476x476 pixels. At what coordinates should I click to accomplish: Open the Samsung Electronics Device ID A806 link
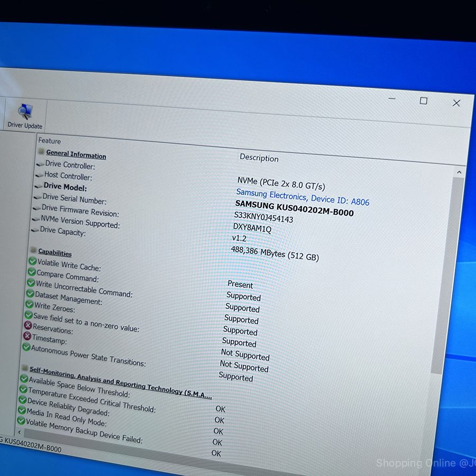tap(303, 197)
